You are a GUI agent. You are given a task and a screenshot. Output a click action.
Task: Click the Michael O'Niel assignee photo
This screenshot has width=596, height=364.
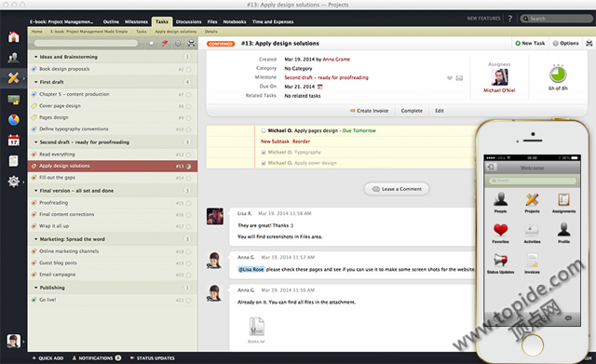499,77
